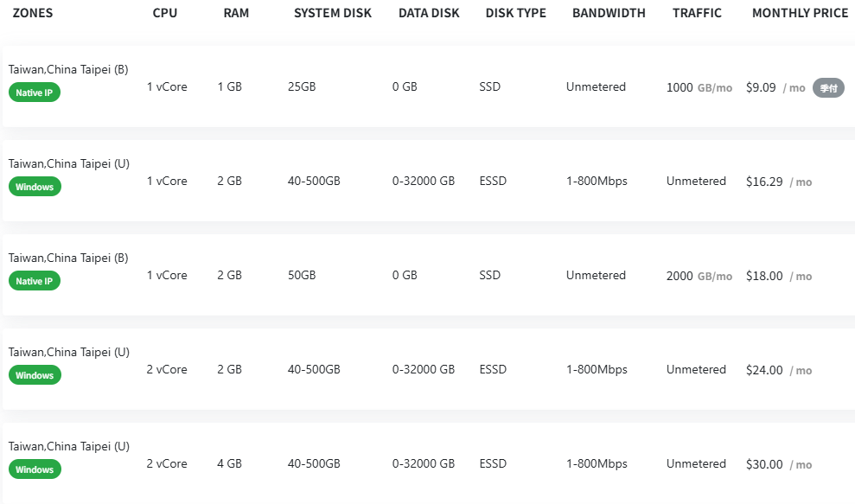Image resolution: width=855 pixels, height=504 pixels.
Task: Select the 4 GB RAM value
Action: [x=230, y=463]
